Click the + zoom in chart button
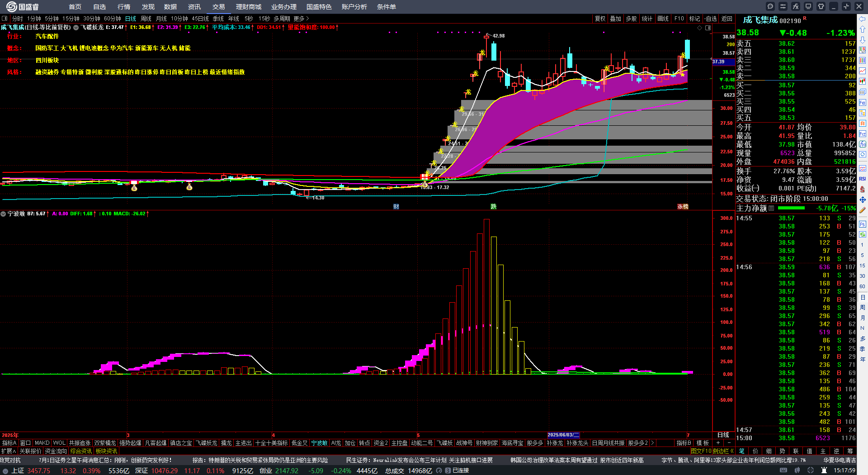The width and height of the screenshot is (868, 475). click(x=718, y=443)
